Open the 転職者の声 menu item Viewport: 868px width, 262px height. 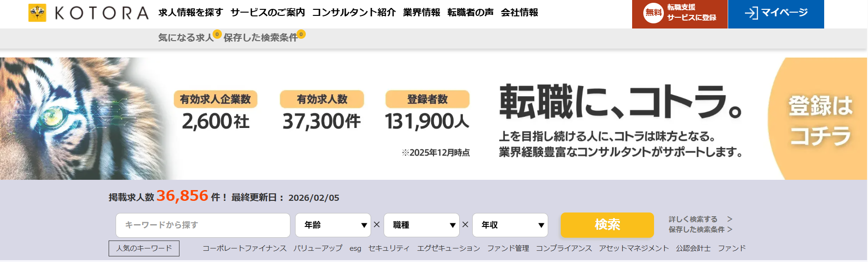[x=470, y=13]
